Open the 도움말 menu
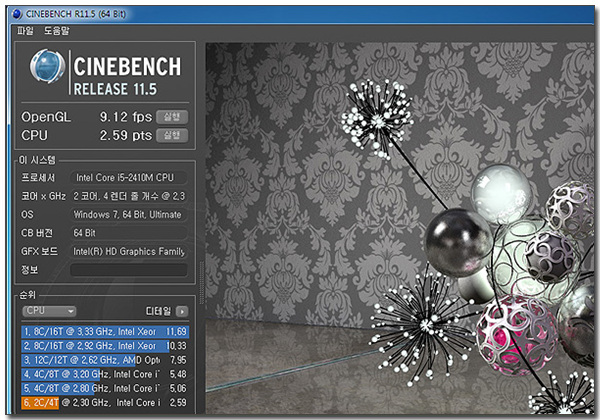Screen dimensions: 600x420 tap(56, 31)
